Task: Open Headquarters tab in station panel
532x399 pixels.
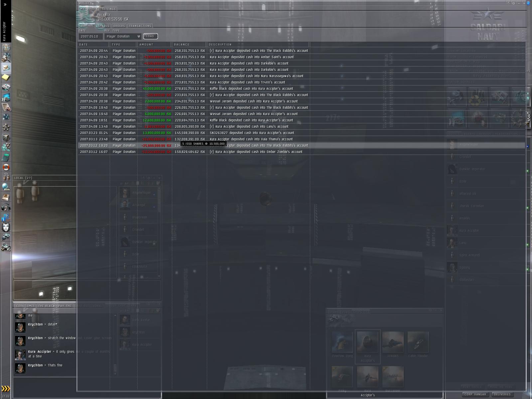Action: [506, 134]
